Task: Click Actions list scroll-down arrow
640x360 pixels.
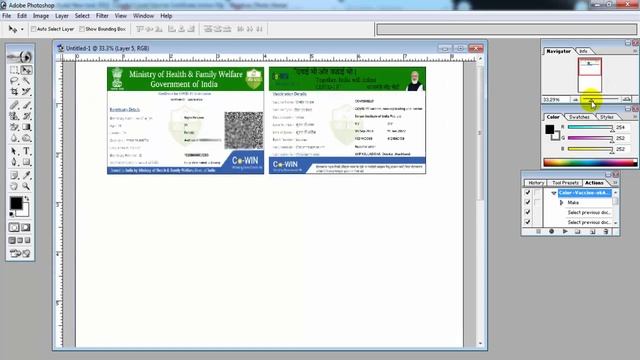Action: point(616,223)
